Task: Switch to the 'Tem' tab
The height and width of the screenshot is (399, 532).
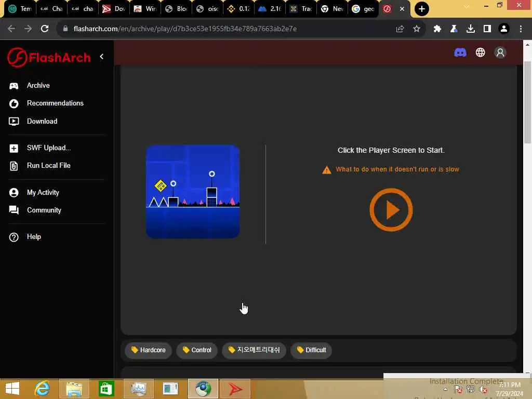Action: pos(20,9)
